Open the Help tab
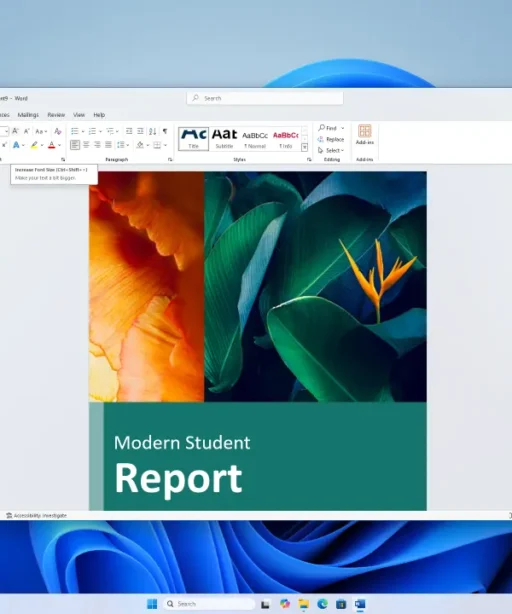The image size is (512, 614). click(x=99, y=115)
